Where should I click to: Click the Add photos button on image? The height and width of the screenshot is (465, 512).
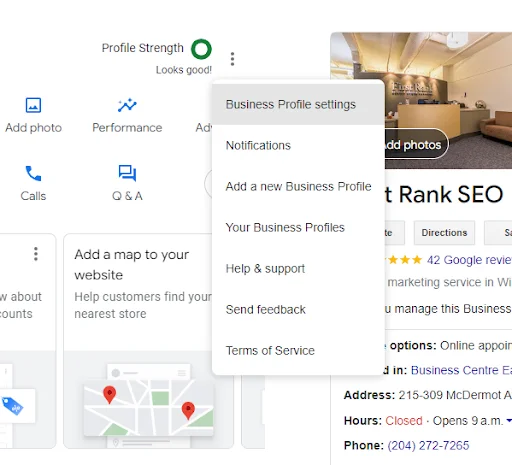[x=416, y=145]
